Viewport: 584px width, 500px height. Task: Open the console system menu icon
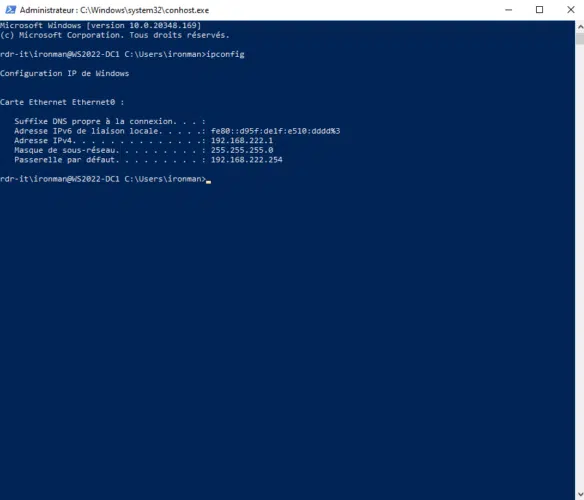pos(10,10)
